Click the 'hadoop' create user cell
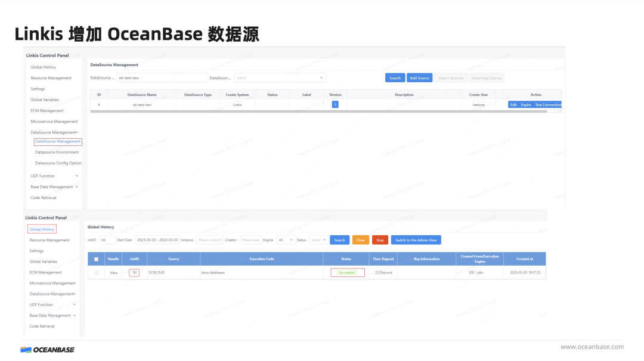Viewport: 644px width, 361px height. 478,105
